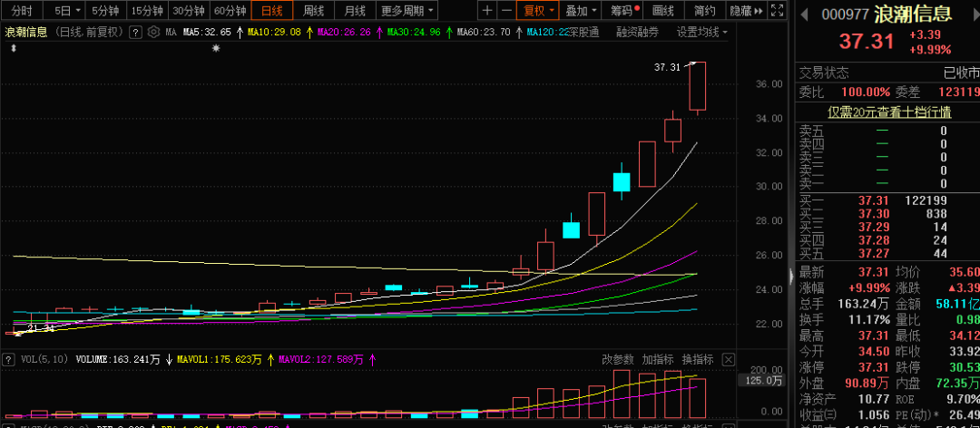Click the 买二 bid price 37.30
The width and height of the screenshot is (980, 428).
coord(873,214)
